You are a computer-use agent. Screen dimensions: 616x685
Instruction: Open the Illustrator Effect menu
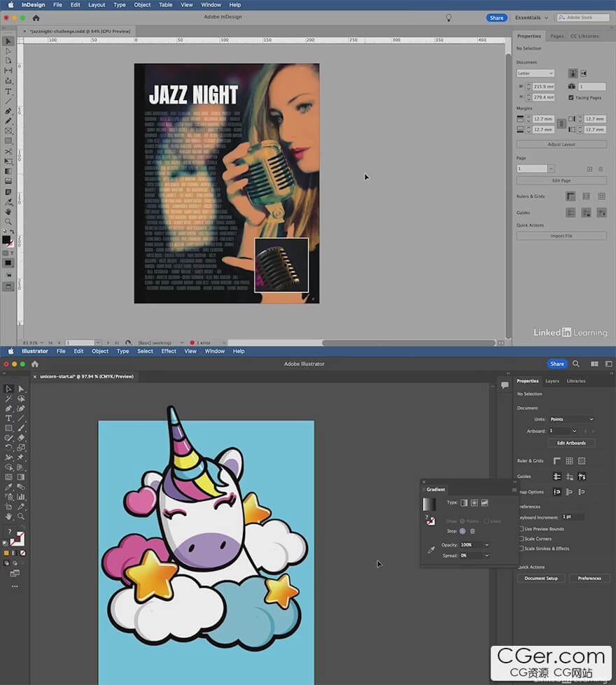coord(169,351)
